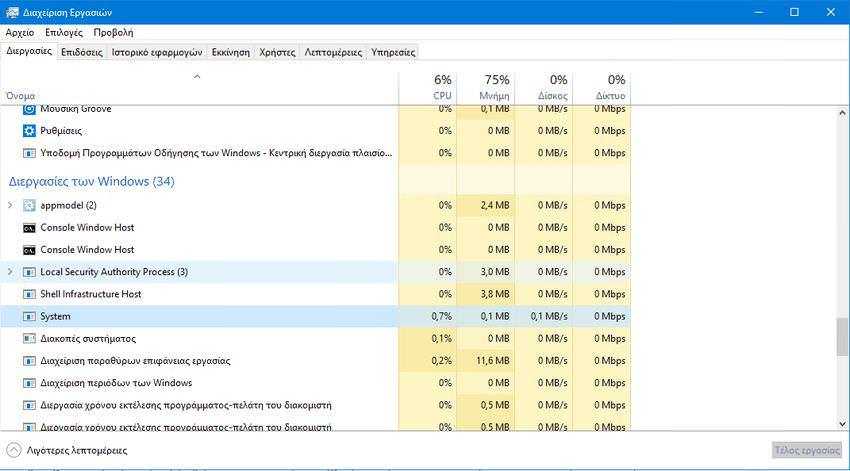Switch to the Χρήστες tab
The image size is (850, 471).
(277, 52)
